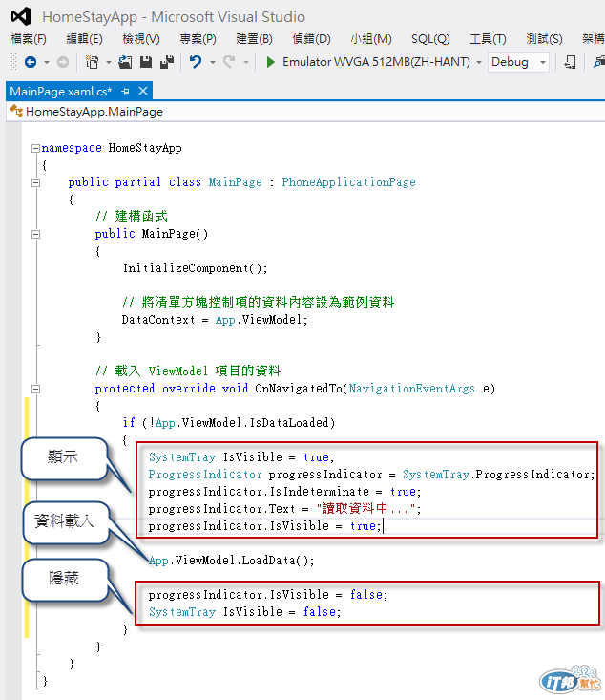Image resolution: width=605 pixels, height=700 pixels.
Task: Open the 專案(P) menu
Action: click(x=198, y=39)
